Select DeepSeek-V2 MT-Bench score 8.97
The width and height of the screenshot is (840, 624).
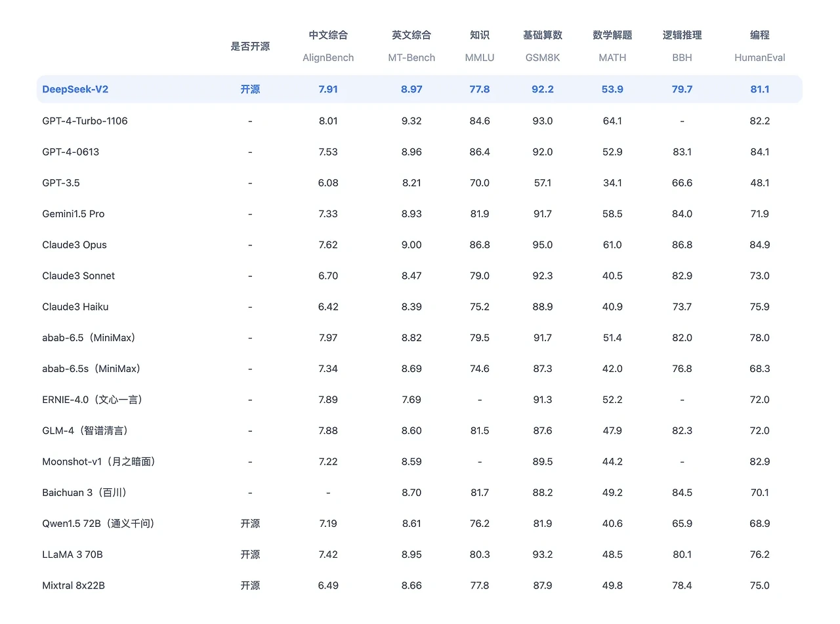pyautogui.click(x=411, y=89)
